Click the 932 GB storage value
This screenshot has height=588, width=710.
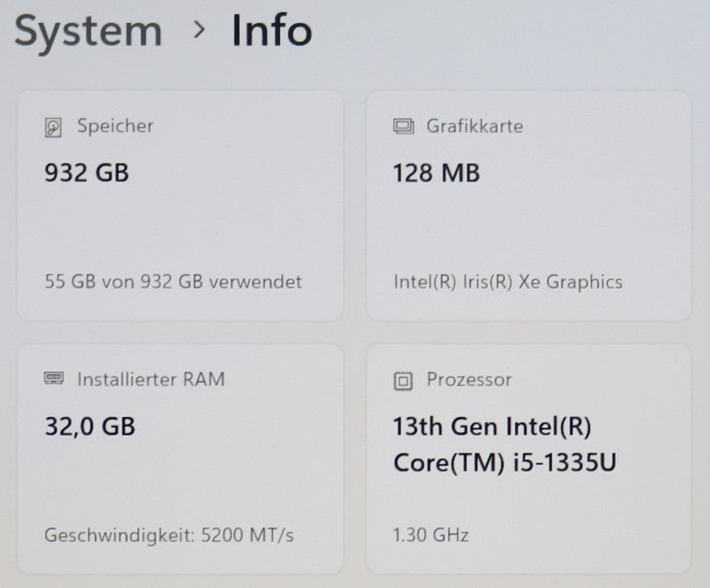[x=86, y=173]
